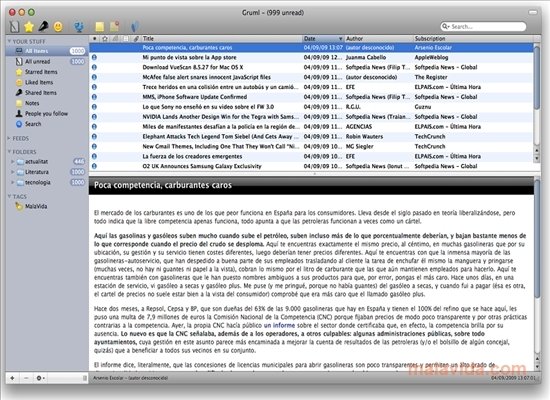The height and width of the screenshot is (400, 550).
Task: Select Liked Items in the sidebar
Action: [46, 82]
